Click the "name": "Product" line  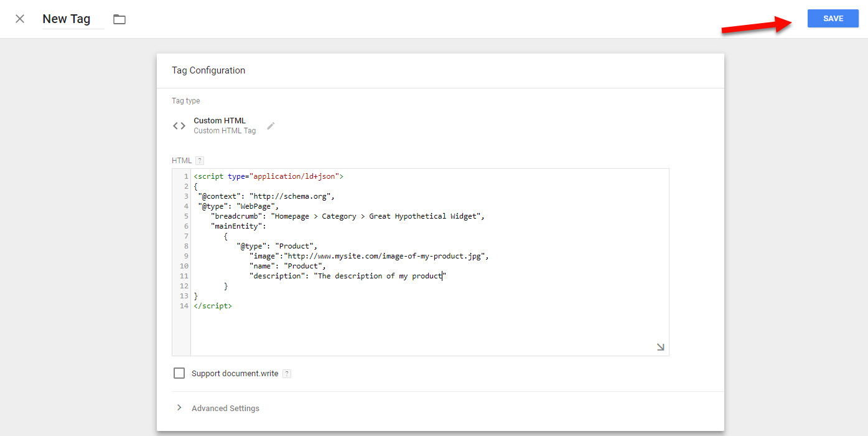(x=287, y=266)
